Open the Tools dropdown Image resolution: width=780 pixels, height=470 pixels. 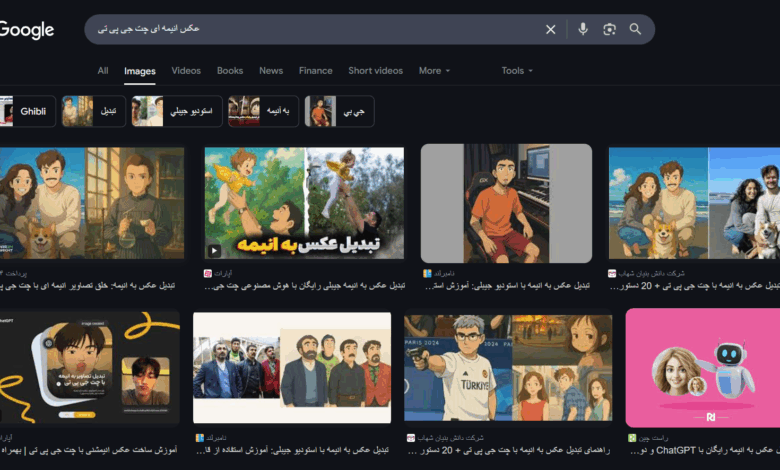[517, 71]
